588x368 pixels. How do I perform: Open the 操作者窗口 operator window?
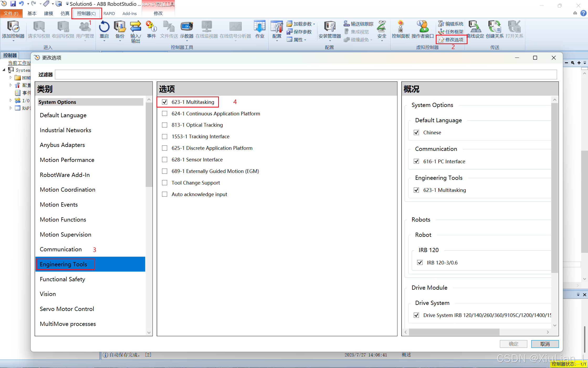[423, 30]
